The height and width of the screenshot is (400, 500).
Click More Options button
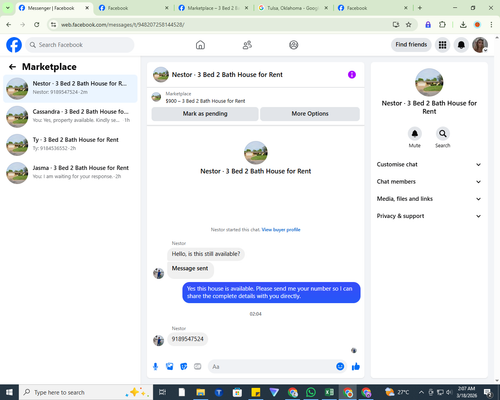click(x=310, y=114)
